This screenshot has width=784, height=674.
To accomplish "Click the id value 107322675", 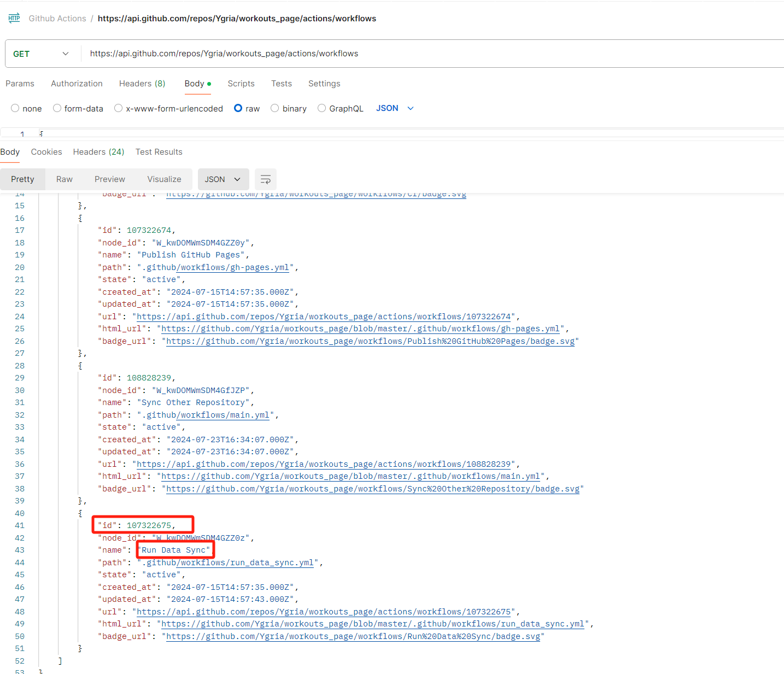I will click(x=149, y=525).
